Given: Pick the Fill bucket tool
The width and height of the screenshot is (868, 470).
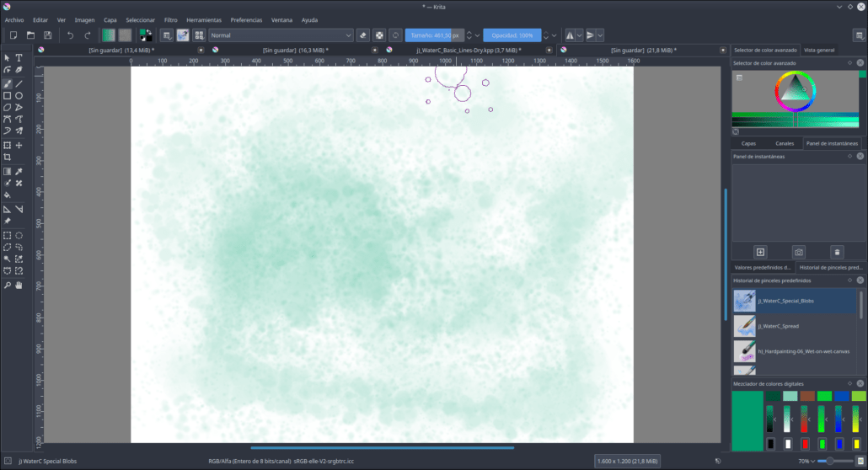Looking at the screenshot, I should [8, 195].
